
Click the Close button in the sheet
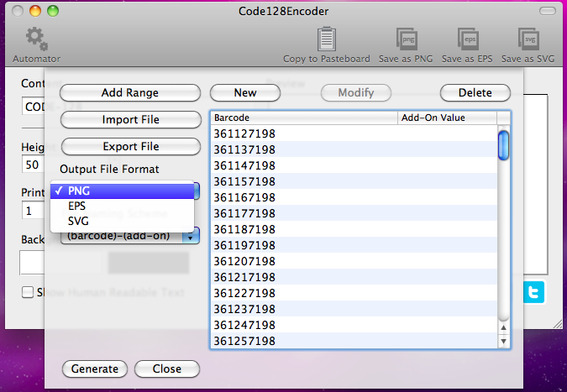(166, 368)
